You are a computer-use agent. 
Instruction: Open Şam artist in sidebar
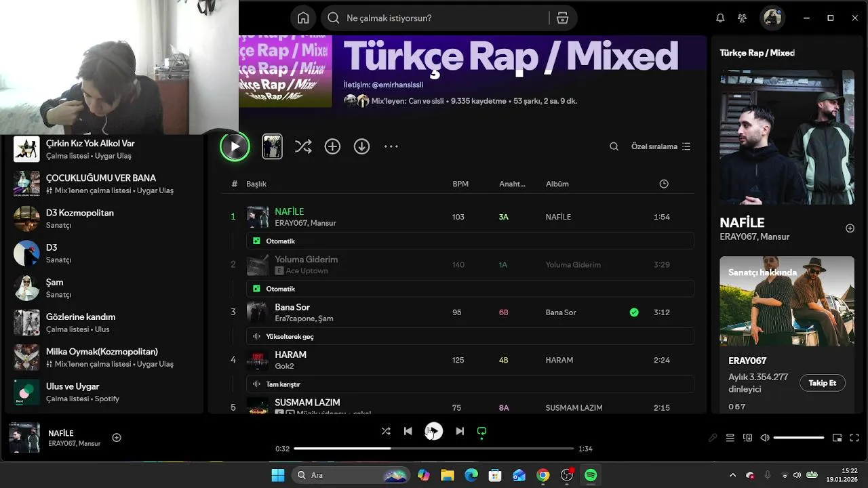[105, 288]
